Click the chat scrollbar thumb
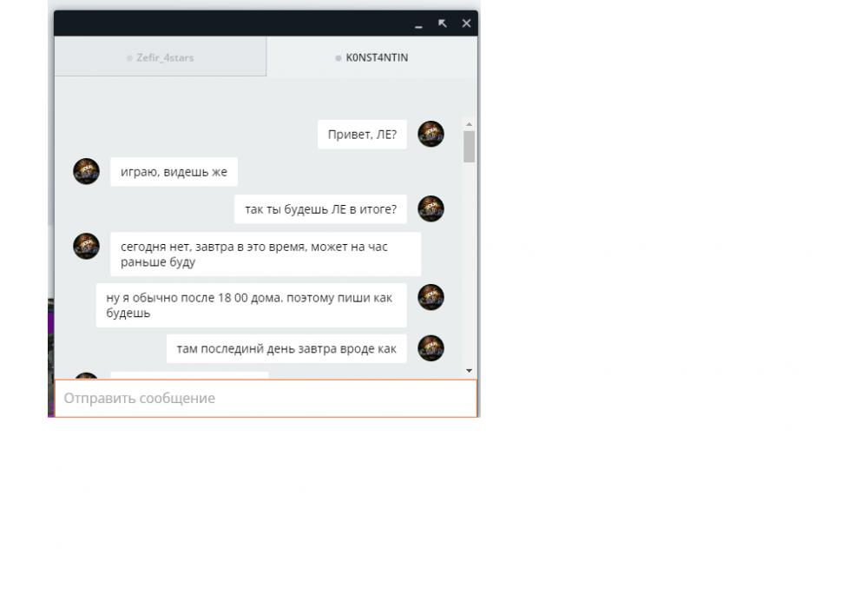Image resolution: width=868 pixels, height=608 pixels. point(469,147)
